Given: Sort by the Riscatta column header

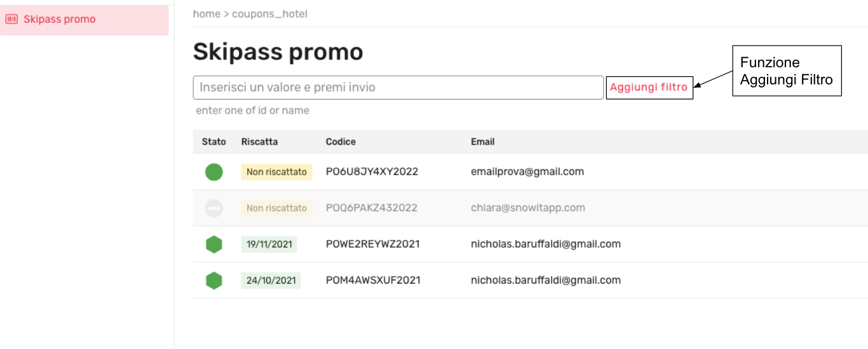Looking at the screenshot, I should [x=259, y=142].
